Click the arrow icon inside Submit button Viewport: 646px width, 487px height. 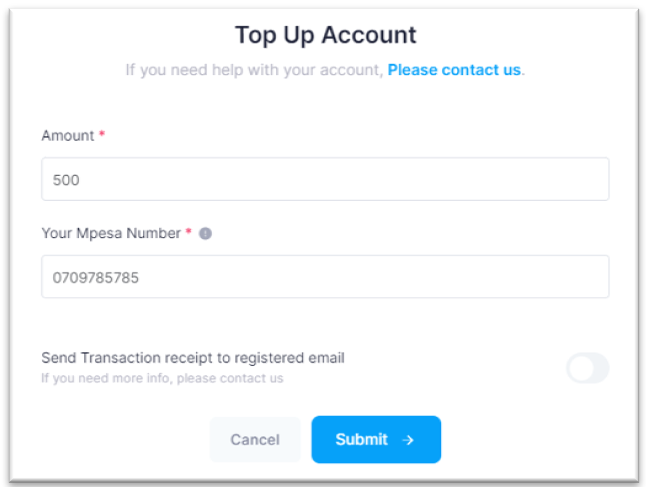[x=408, y=439]
